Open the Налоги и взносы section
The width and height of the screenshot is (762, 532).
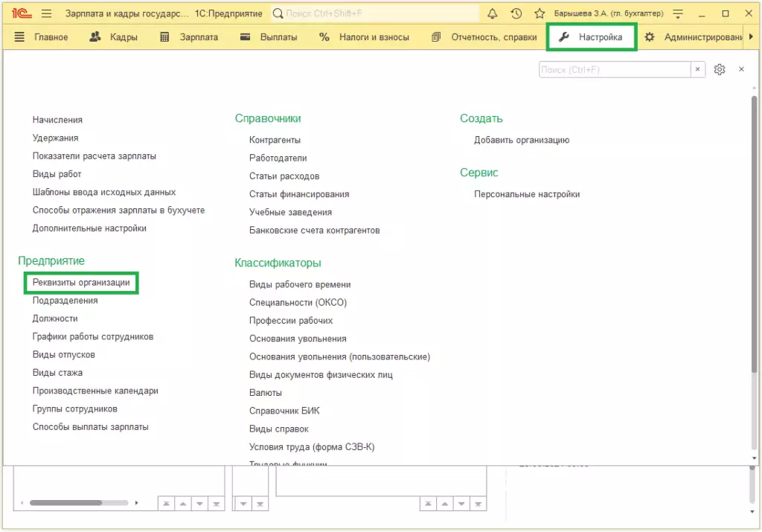pyautogui.click(x=364, y=37)
